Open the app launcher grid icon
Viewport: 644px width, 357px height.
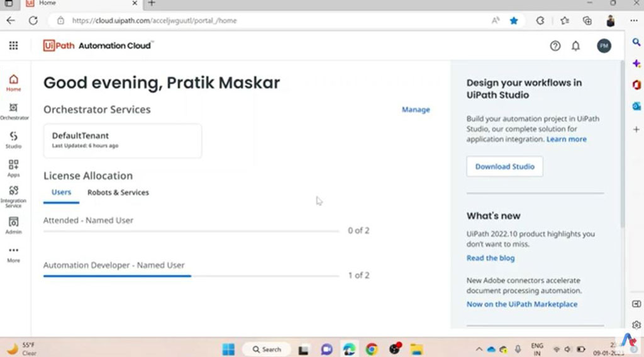pos(14,46)
